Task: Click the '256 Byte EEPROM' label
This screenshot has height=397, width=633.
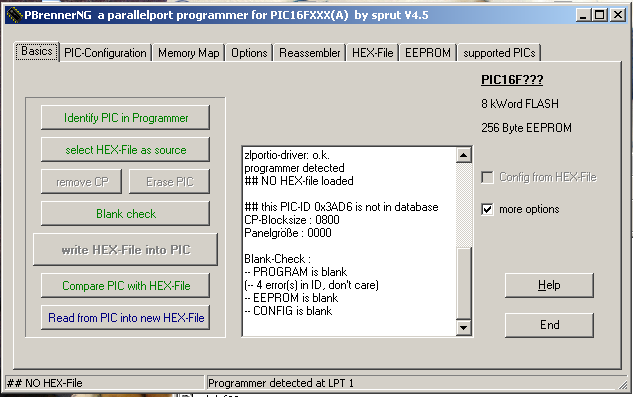Action: pyautogui.click(x=526, y=128)
